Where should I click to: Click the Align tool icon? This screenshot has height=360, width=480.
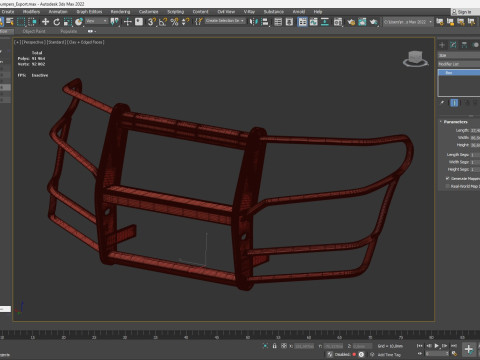tap(265, 22)
